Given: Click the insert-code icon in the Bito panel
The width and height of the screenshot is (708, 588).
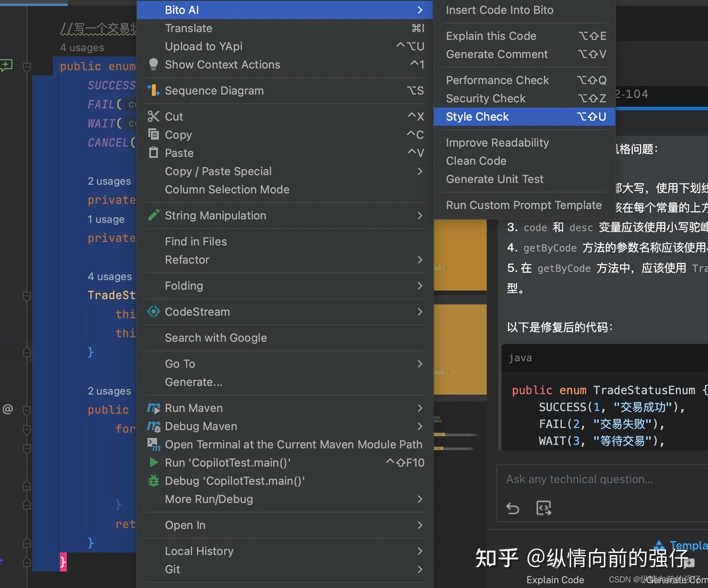Looking at the screenshot, I should [x=544, y=508].
